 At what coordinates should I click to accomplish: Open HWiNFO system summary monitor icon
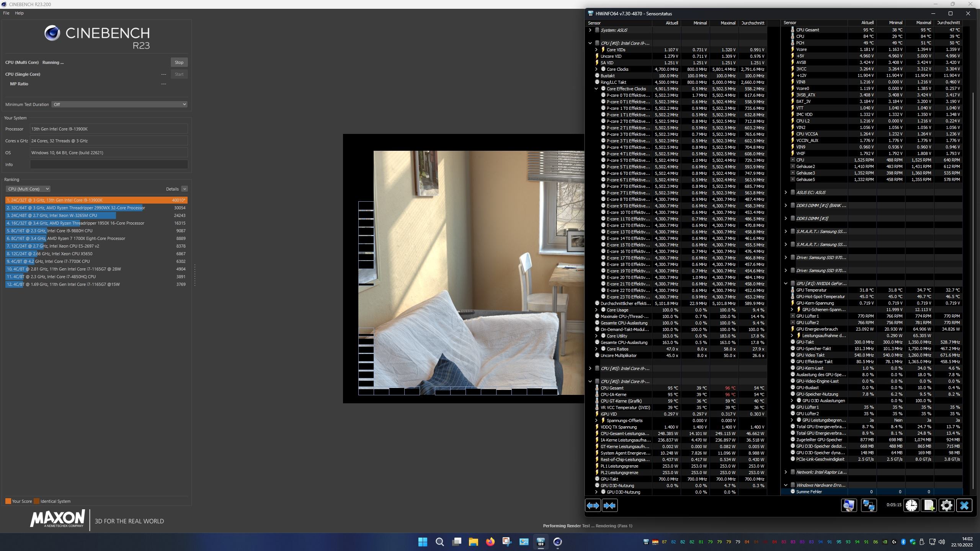[849, 505]
